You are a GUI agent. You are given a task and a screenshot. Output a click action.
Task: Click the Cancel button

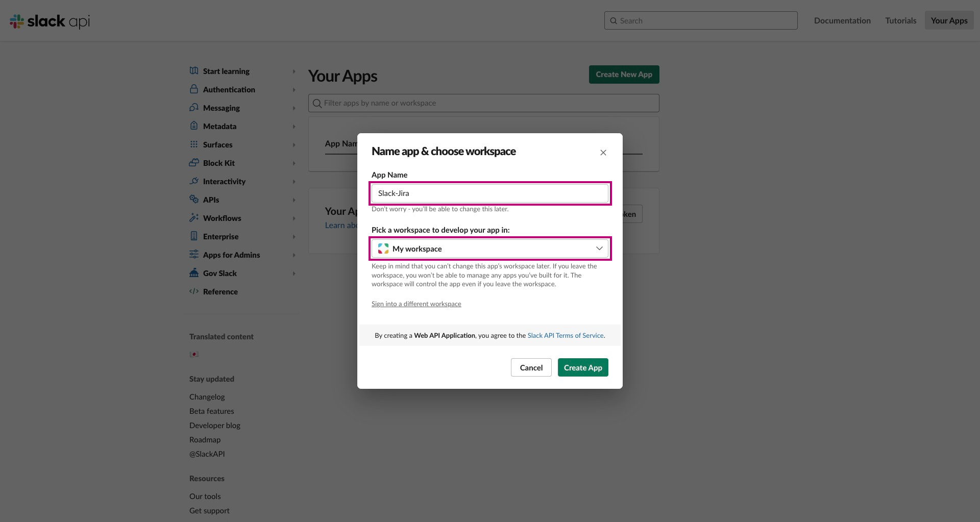tap(531, 367)
